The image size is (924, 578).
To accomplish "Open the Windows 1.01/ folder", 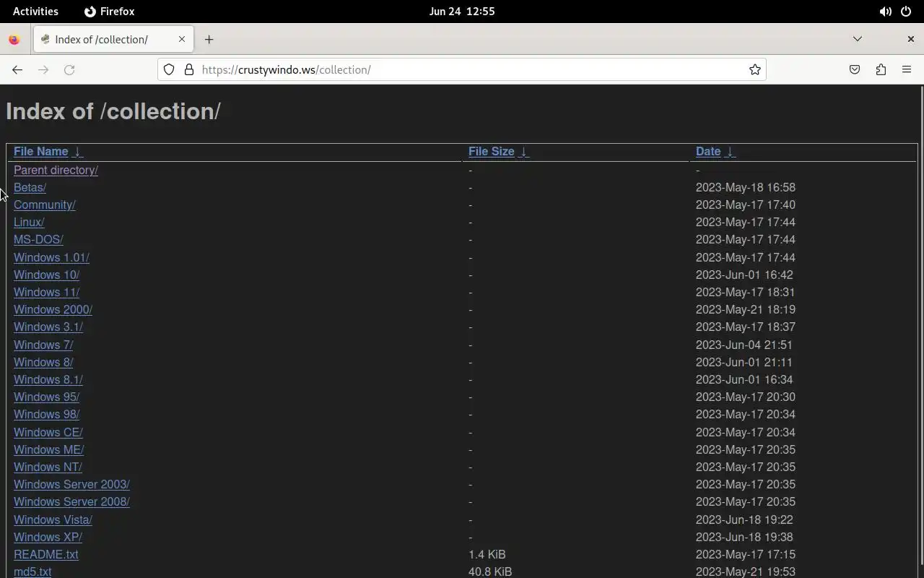I will [x=51, y=257].
